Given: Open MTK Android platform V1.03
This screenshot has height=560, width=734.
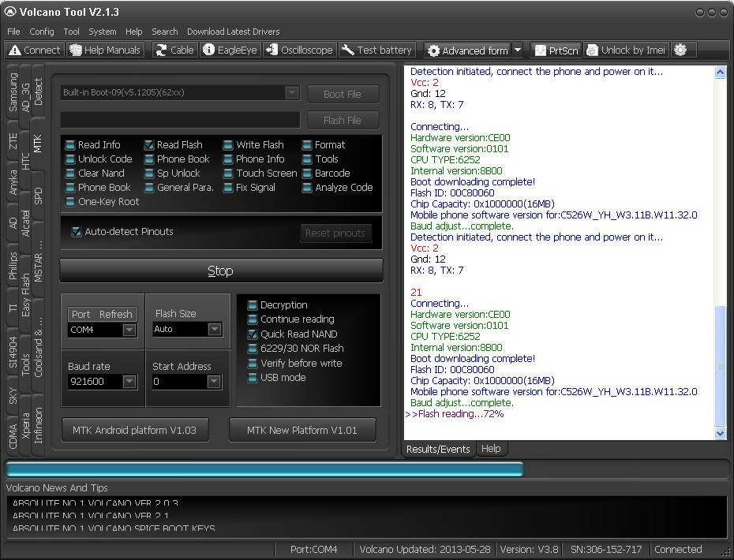Looking at the screenshot, I should coord(135,430).
